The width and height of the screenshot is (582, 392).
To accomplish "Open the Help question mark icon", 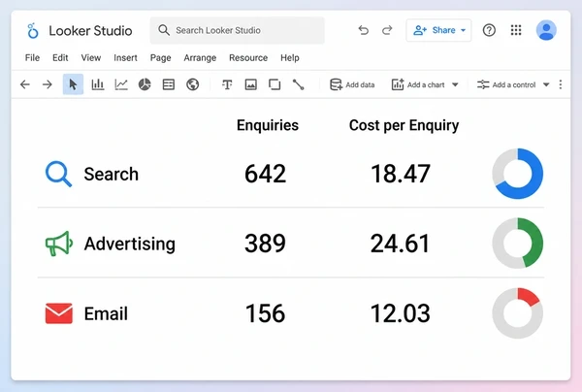I will tap(489, 30).
